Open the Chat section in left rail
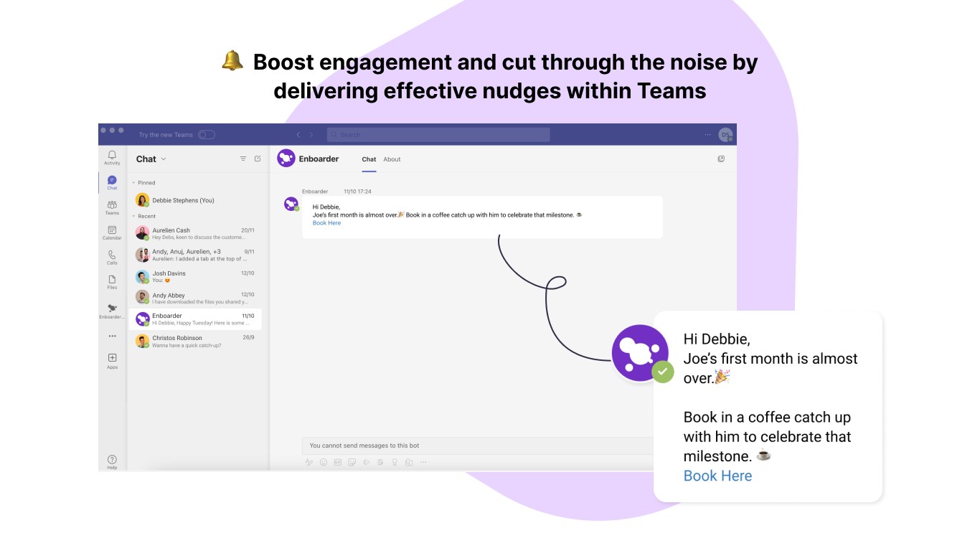 112,182
